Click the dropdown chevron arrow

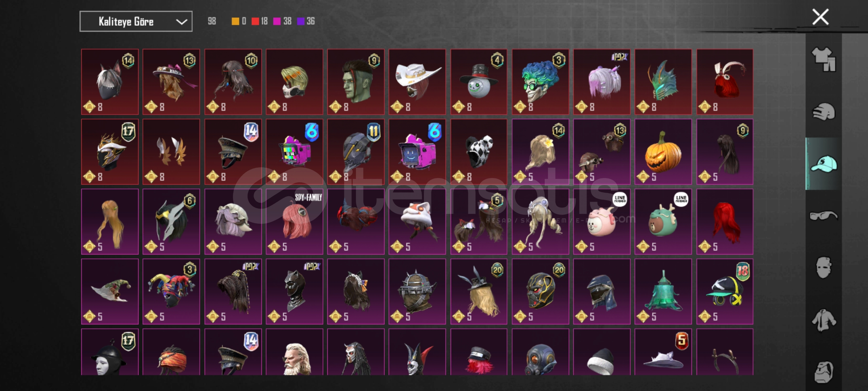(x=181, y=22)
